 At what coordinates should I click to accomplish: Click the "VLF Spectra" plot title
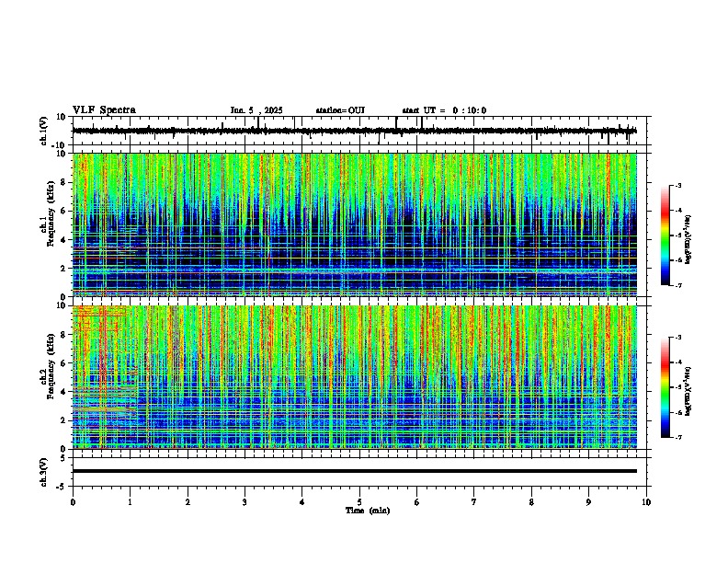[x=104, y=110]
